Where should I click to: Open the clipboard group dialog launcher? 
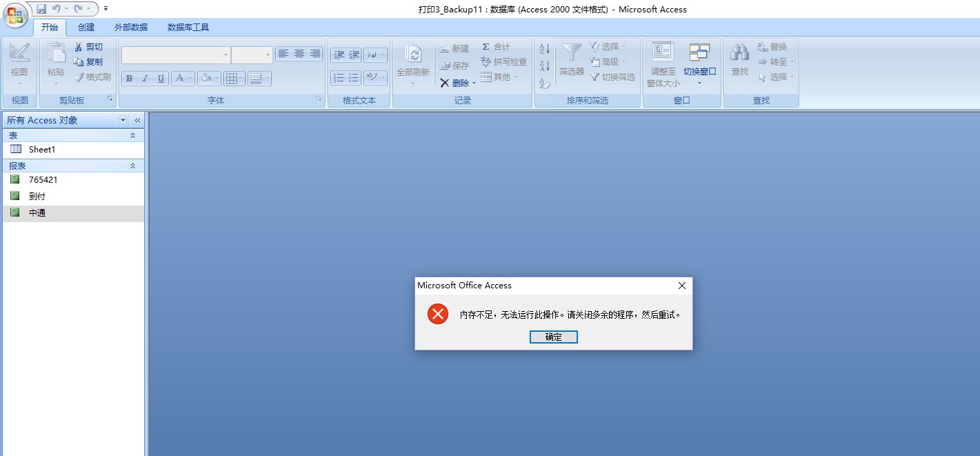click(x=110, y=100)
